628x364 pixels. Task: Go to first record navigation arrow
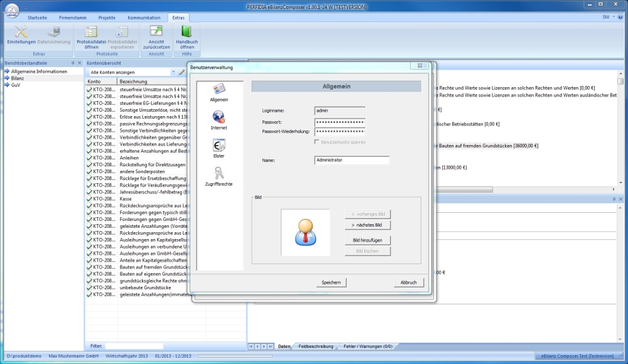251,346
